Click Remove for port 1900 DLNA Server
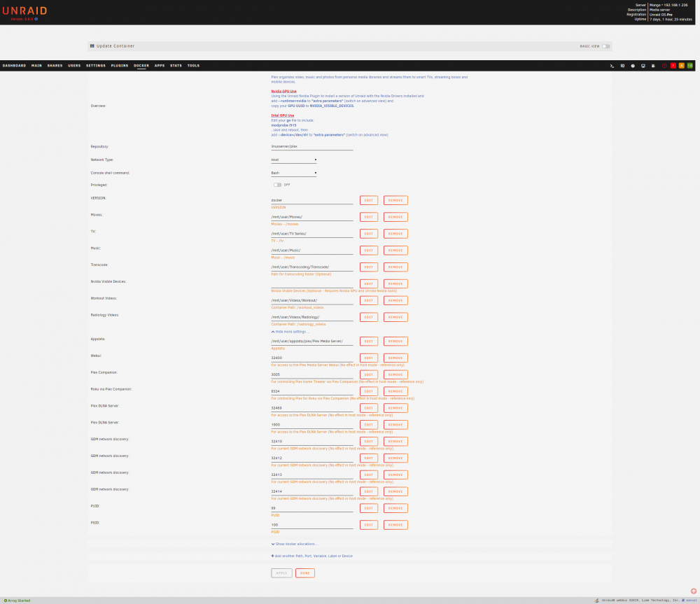700x604 pixels. coord(395,425)
